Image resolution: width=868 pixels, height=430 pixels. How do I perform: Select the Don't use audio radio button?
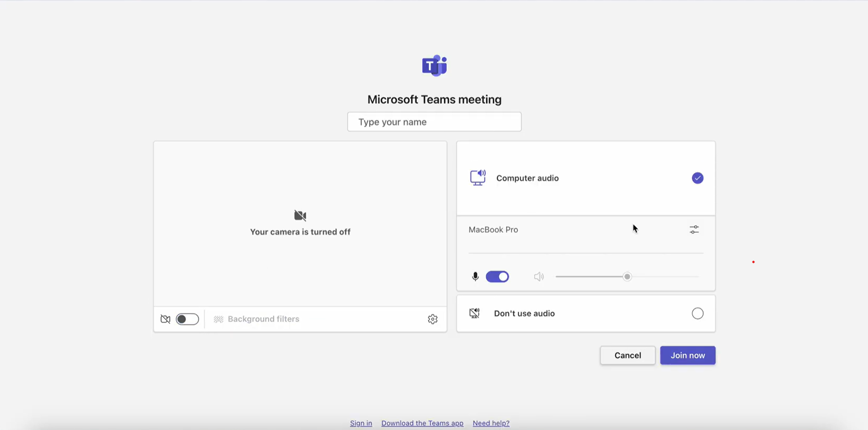click(697, 313)
